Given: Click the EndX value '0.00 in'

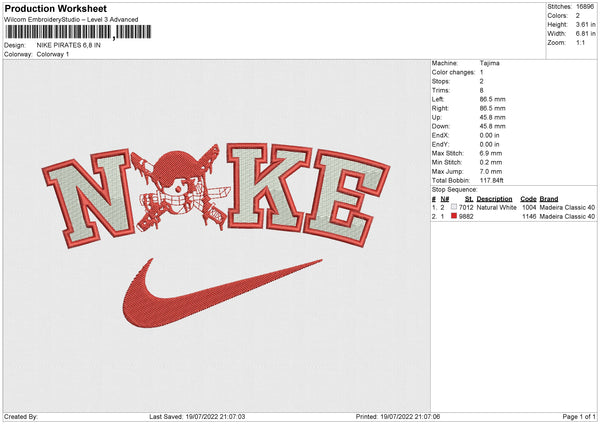Looking at the screenshot, I should pyautogui.click(x=489, y=135).
